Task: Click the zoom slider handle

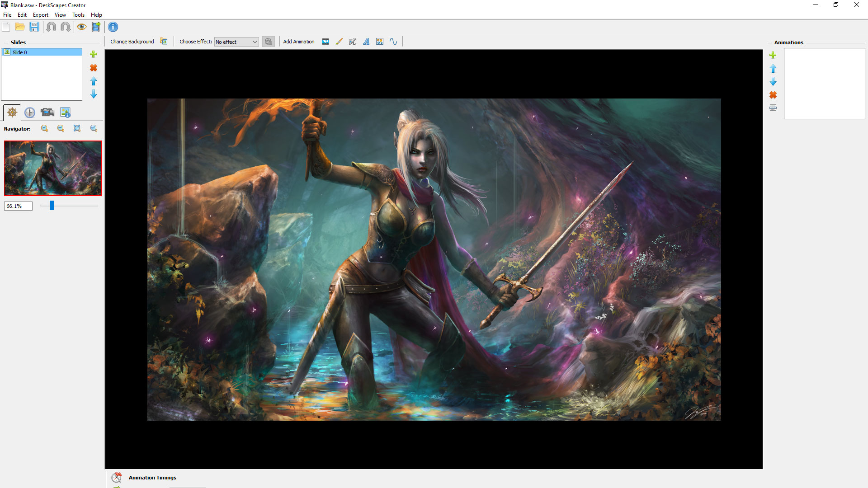Action: pyautogui.click(x=52, y=206)
